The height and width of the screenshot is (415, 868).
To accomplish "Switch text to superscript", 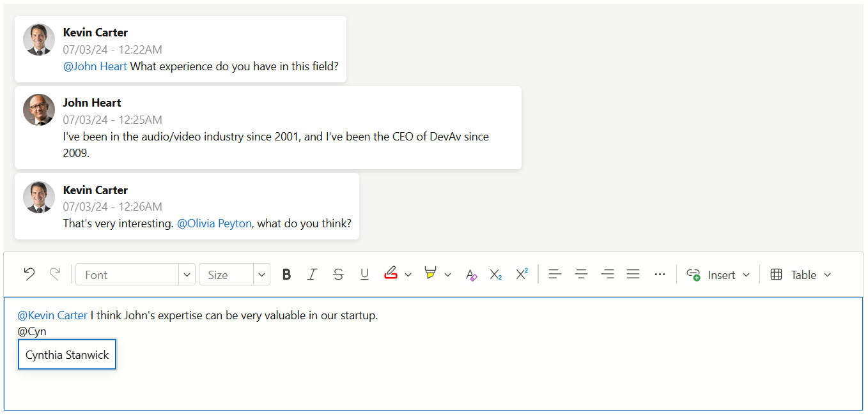I will [522, 274].
